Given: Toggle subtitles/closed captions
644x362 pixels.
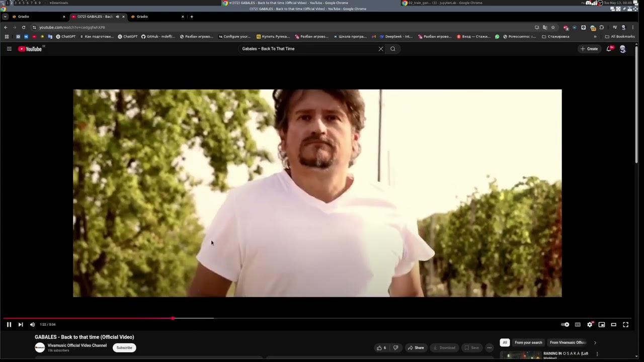Looking at the screenshot, I should click(578, 324).
